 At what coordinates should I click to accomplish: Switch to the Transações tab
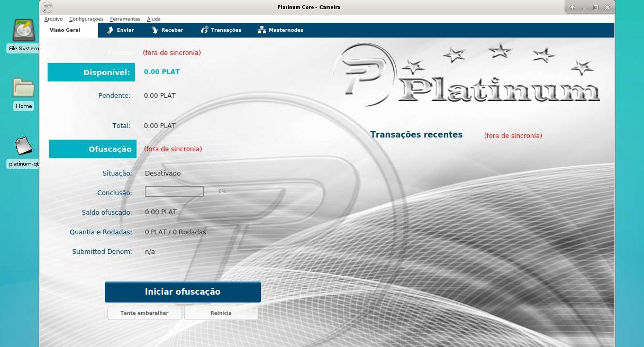coord(221,30)
